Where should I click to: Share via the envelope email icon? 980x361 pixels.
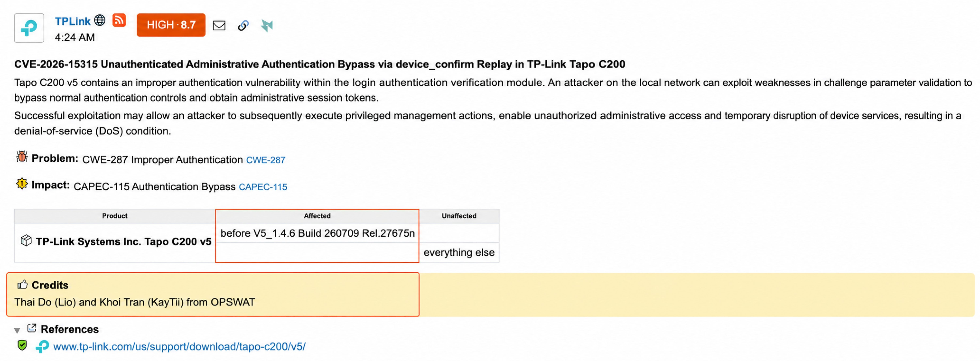click(x=219, y=25)
